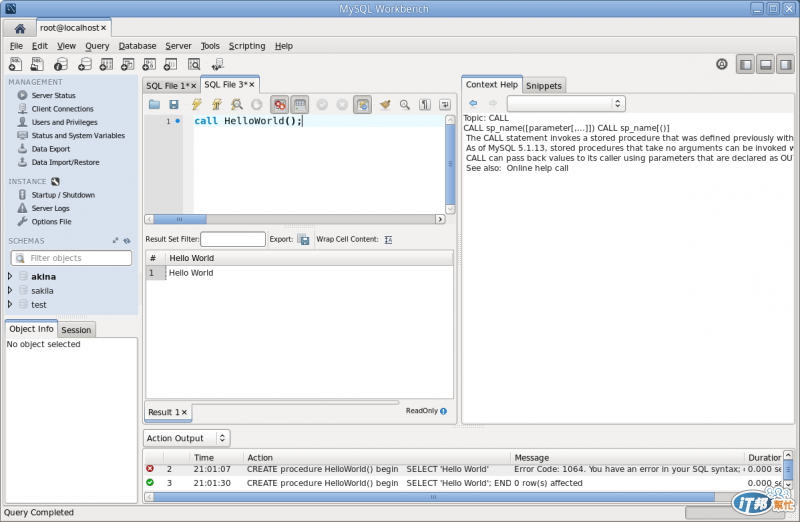Focus the Result Set Filter field
Screen dimensions: 800x522
[x=233, y=239]
